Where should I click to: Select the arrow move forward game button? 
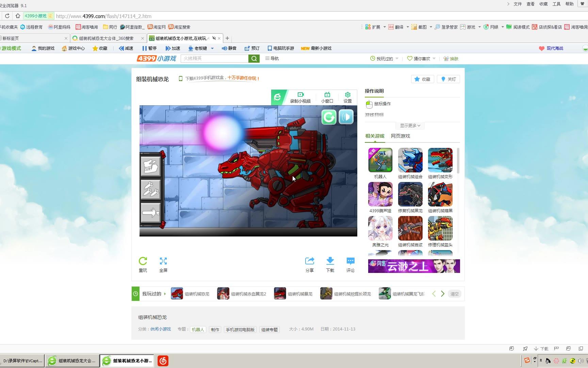[151, 213]
